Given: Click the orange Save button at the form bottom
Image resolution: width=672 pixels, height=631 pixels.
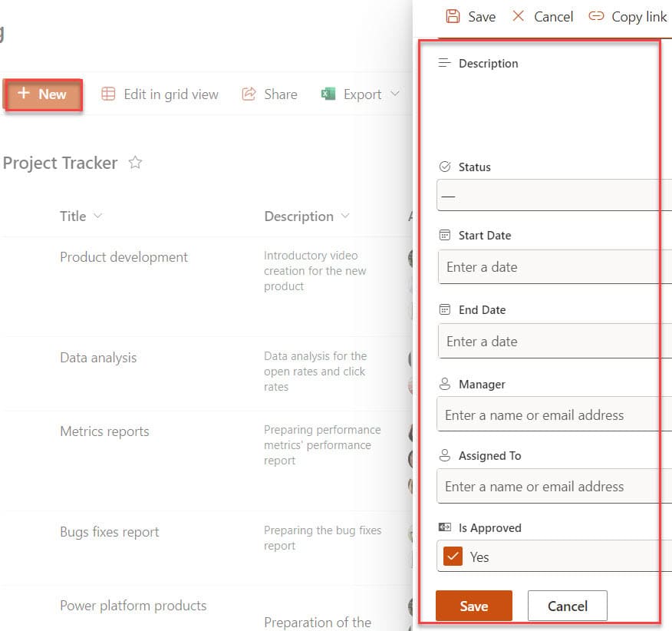Looking at the screenshot, I should tap(474, 606).
